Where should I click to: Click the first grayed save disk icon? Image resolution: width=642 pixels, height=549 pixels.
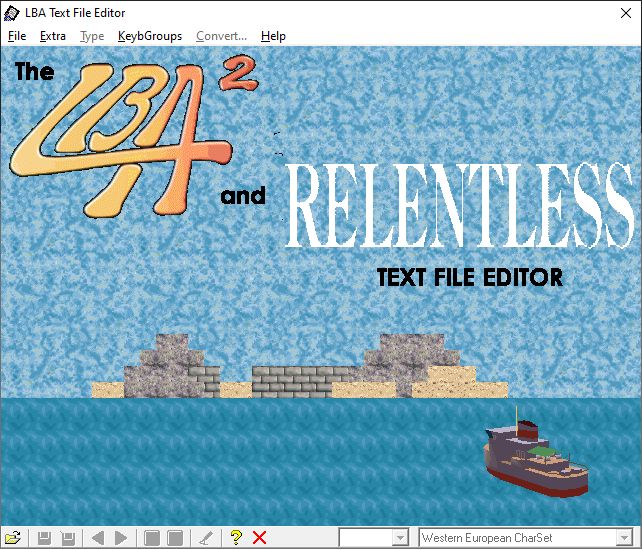click(x=44, y=538)
